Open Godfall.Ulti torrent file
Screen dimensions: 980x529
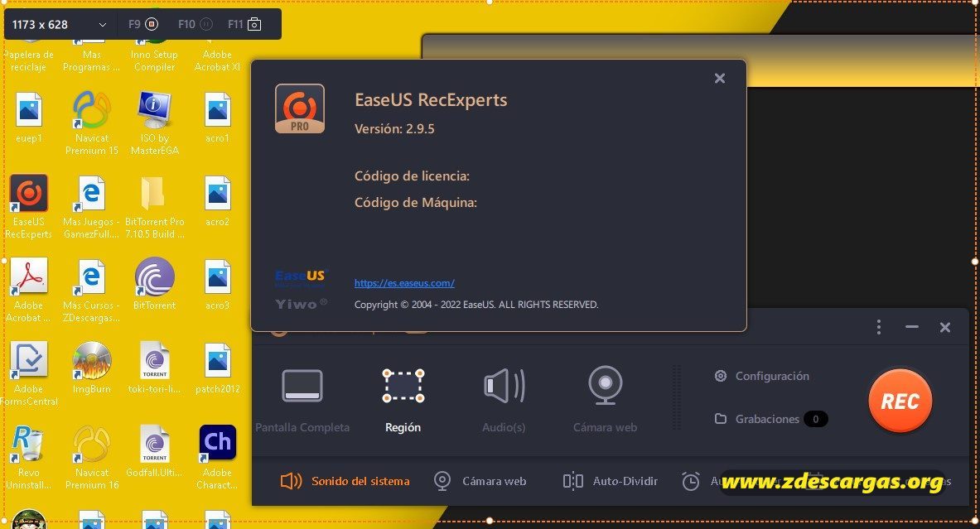(154, 451)
